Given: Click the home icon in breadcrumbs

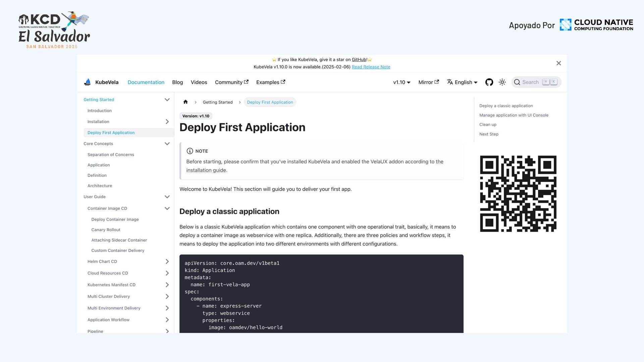Looking at the screenshot, I should (185, 102).
